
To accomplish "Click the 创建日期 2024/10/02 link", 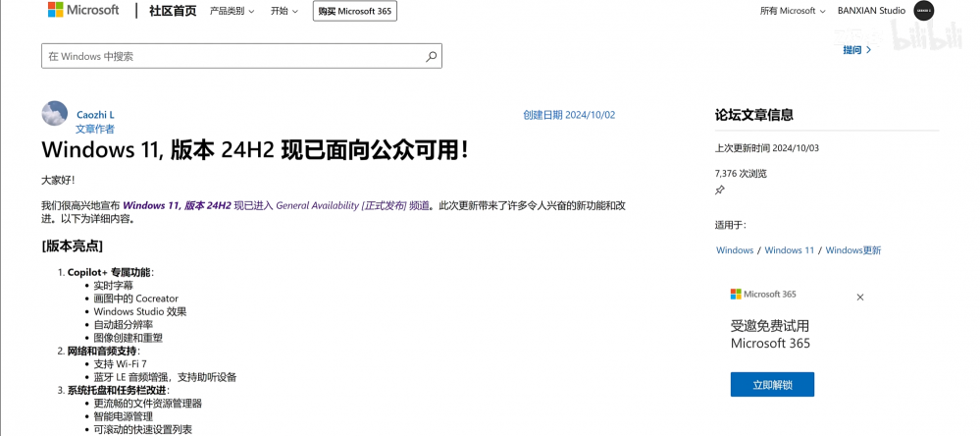I will click(x=569, y=115).
